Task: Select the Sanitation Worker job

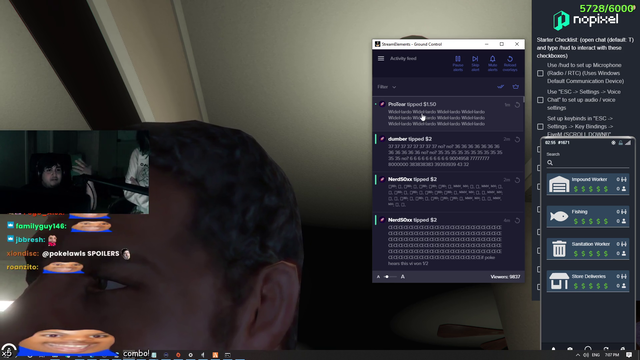Action: click(x=588, y=249)
